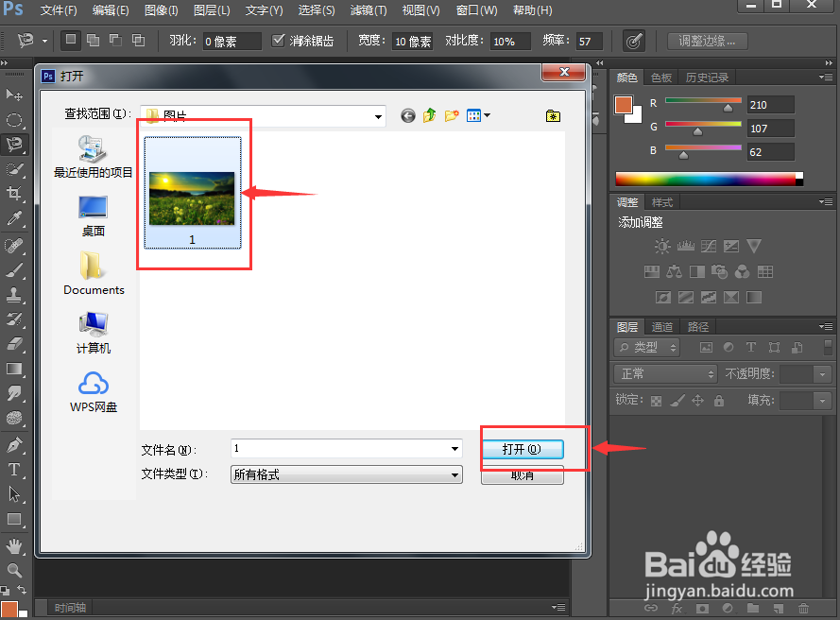Select the Magnetic Lasso tool in toolbox
This screenshot has width=840, height=620.
tap(14, 145)
